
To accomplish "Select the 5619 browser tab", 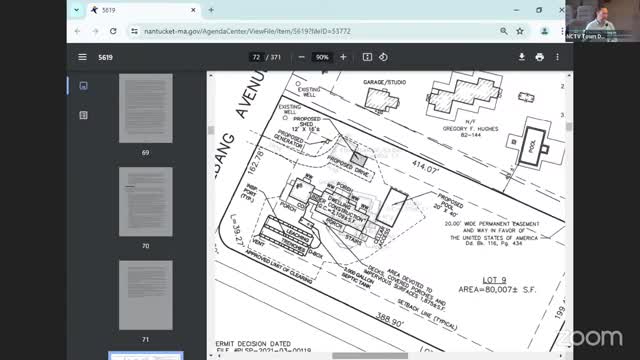I will coord(144,10).
